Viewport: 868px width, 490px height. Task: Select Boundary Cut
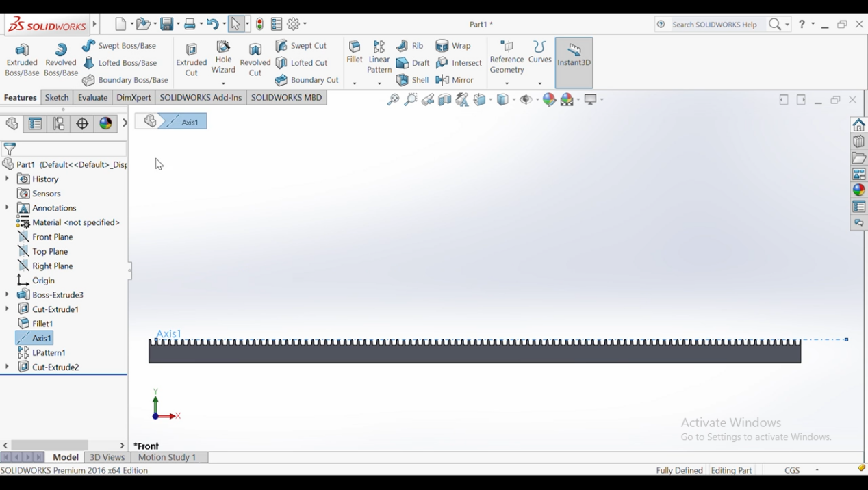[x=307, y=80]
